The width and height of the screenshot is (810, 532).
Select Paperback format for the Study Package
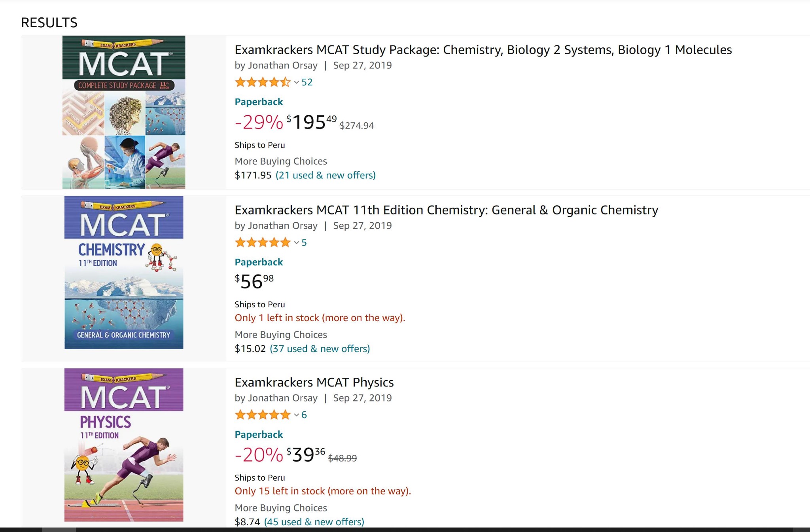click(x=259, y=102)
